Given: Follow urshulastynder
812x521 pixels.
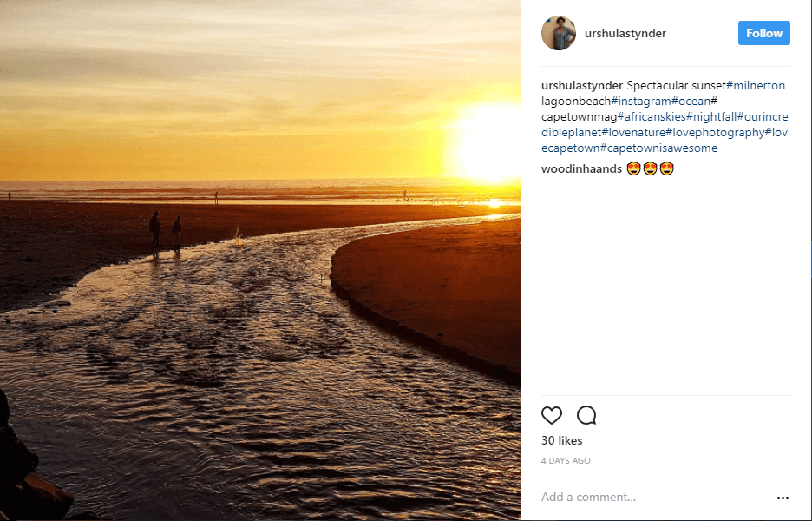Looking at the screenshot, I should click(763, 33).
